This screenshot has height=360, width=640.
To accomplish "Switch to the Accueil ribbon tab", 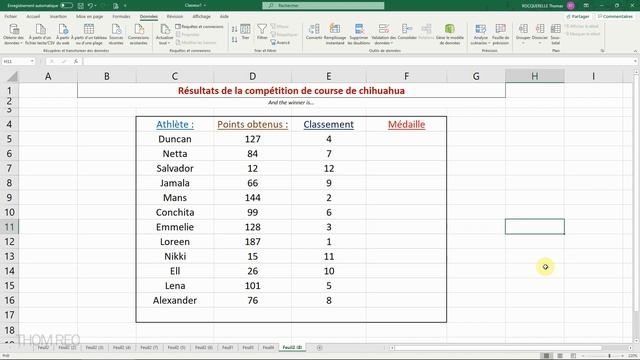I will [33, 16].
